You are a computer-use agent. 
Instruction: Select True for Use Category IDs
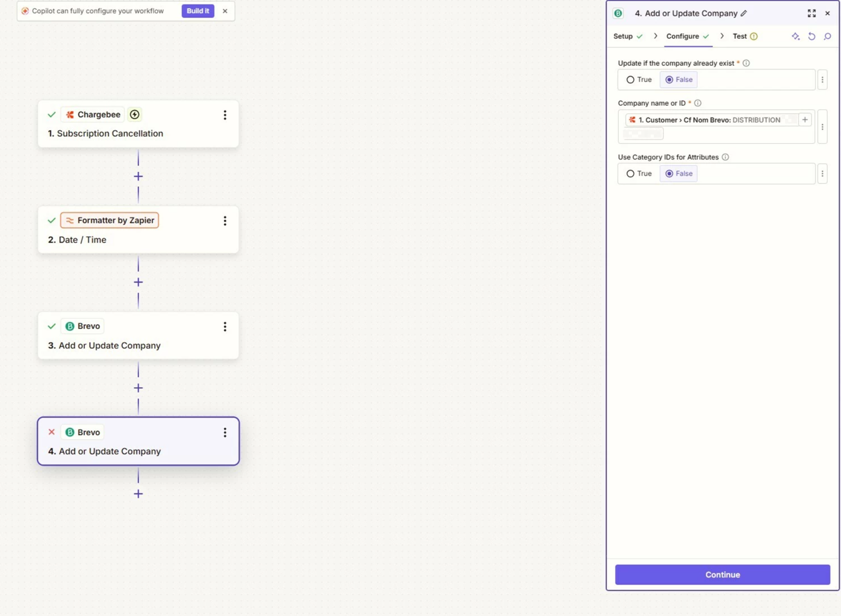639,173
